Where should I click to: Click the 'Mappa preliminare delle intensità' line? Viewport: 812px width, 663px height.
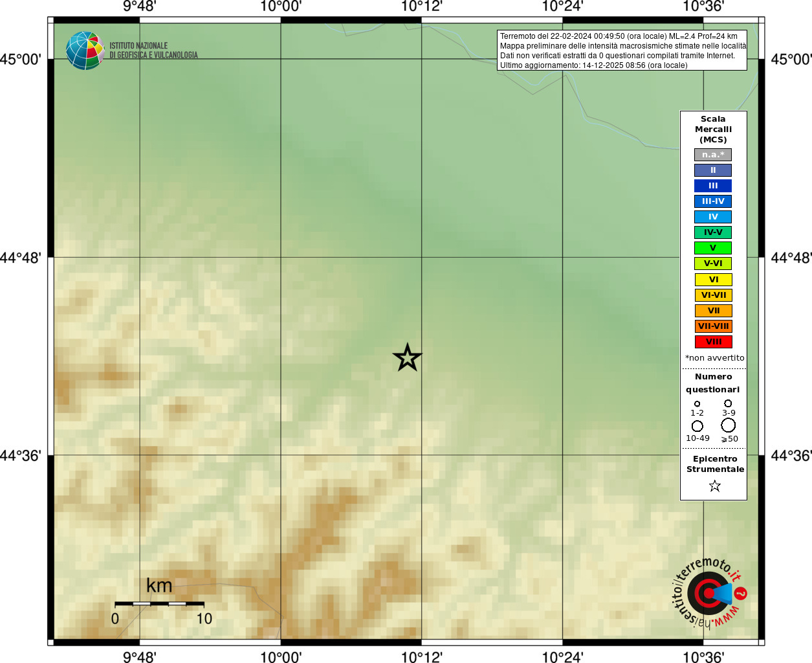[623, 46]
